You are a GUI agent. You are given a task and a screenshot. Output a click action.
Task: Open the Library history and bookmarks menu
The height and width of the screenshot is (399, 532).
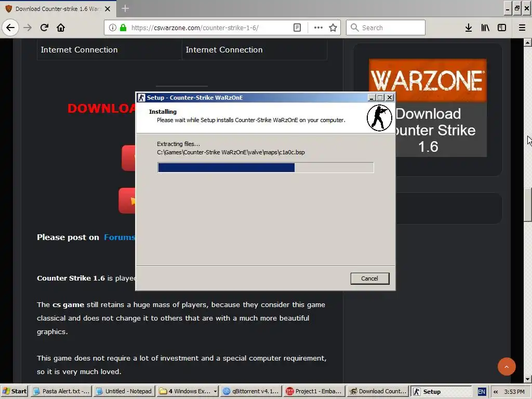tap(485, 28)
